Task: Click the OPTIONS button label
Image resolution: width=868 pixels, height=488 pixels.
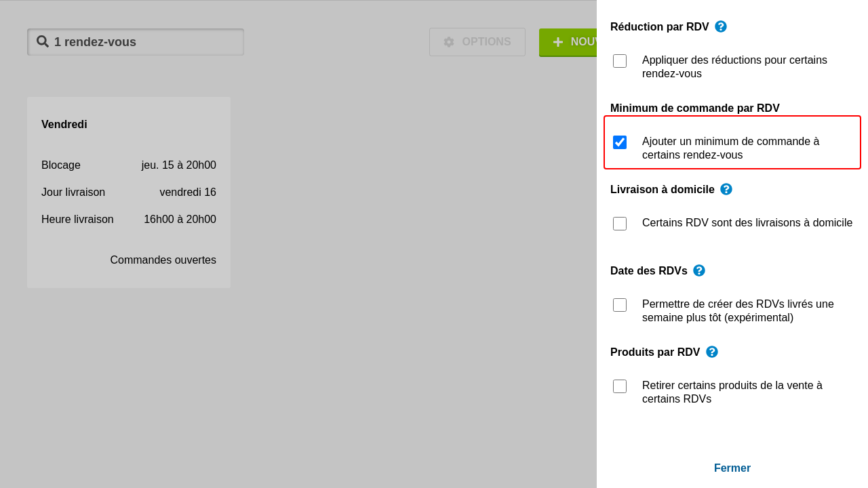Action: pyautogui.click(x=486, y=42)
